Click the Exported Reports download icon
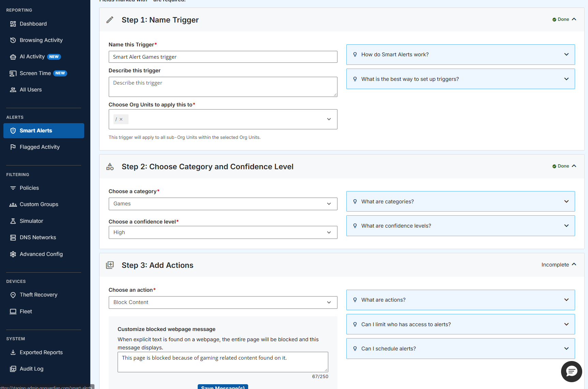 point(13,352)
